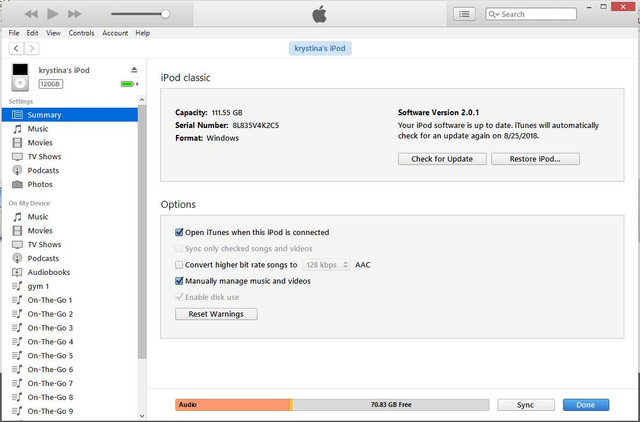Open Audiobooks on the device

[70, 272]
